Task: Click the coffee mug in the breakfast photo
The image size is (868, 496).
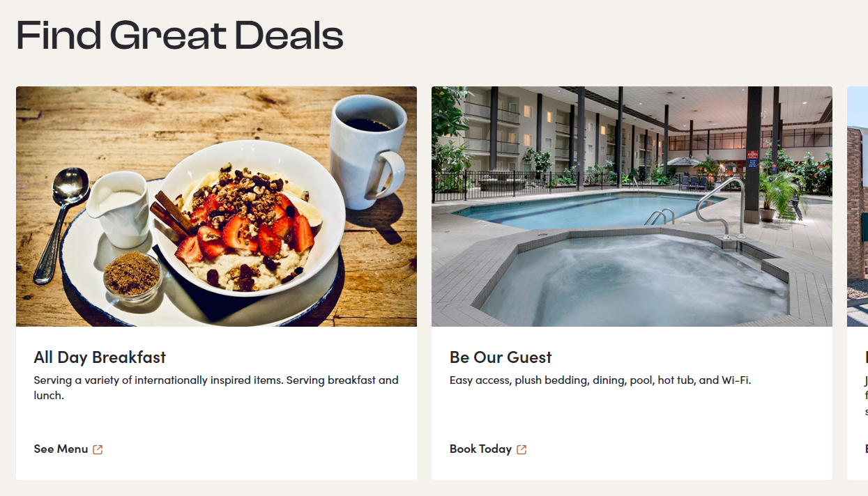Action: (x=367, y=150)
